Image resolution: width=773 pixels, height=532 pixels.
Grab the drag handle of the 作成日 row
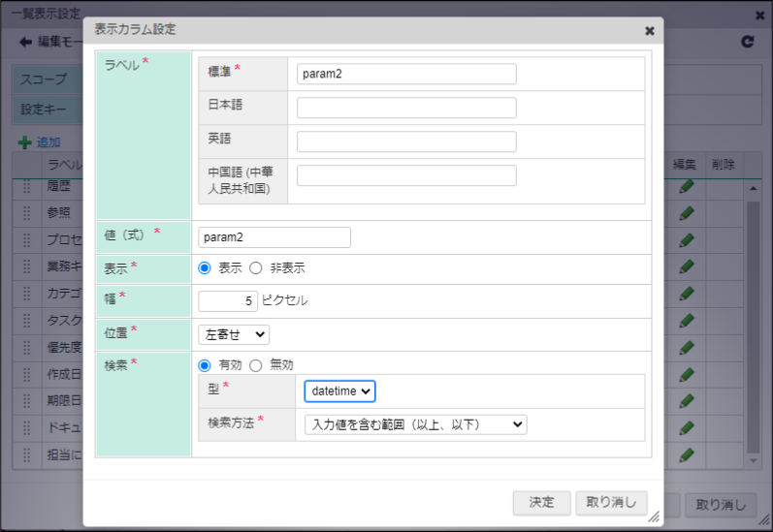pyautogui.click(x=26, y=374)
